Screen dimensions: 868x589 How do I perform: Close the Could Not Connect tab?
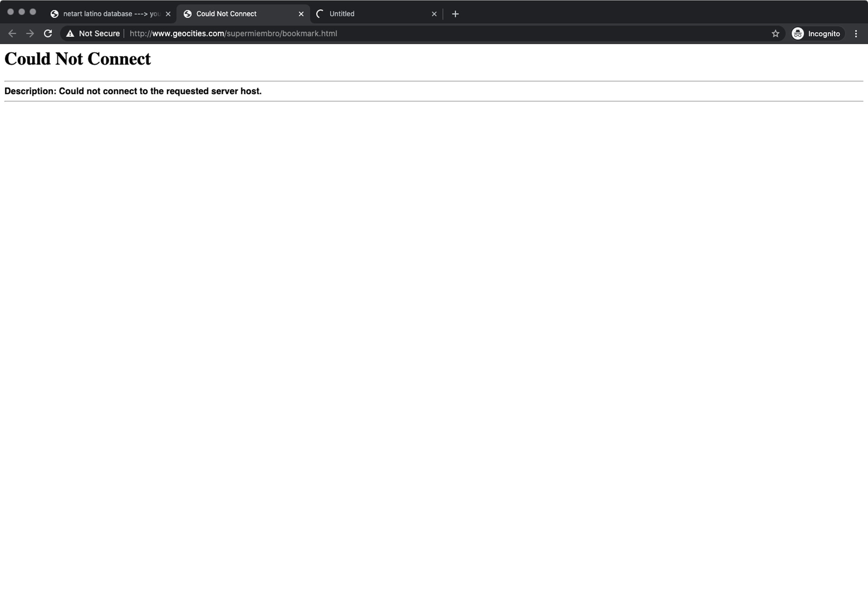coord(301,14)
